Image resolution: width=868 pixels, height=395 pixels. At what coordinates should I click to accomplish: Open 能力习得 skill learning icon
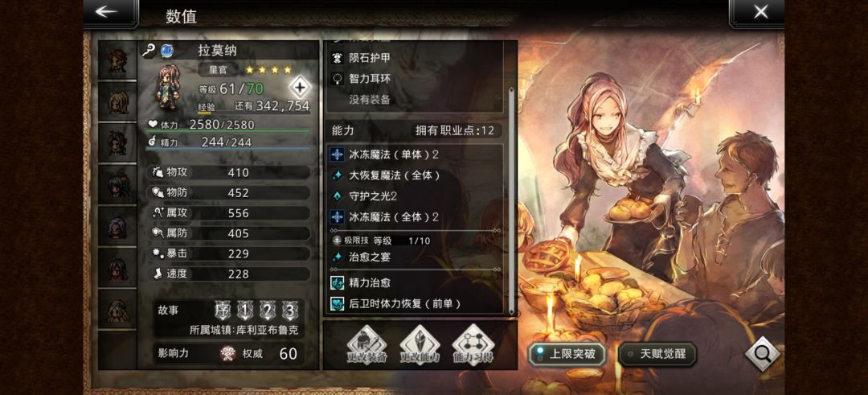click(473, 346)
